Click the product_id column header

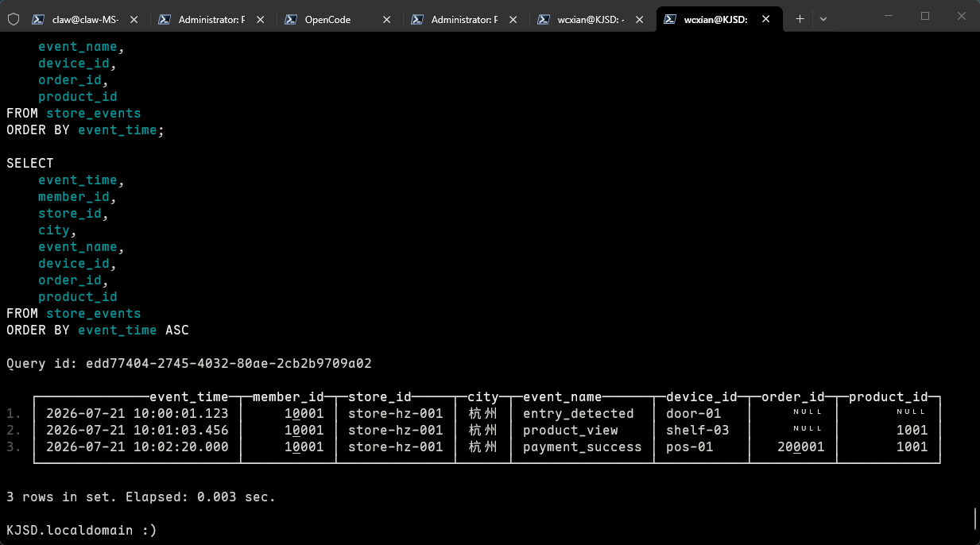point(889,396)
